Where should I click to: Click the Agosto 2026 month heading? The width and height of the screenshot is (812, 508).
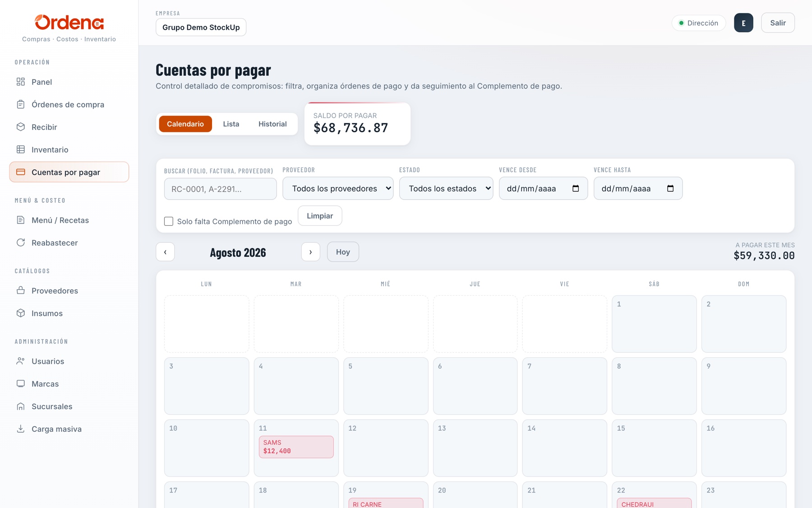coord(238,252)
